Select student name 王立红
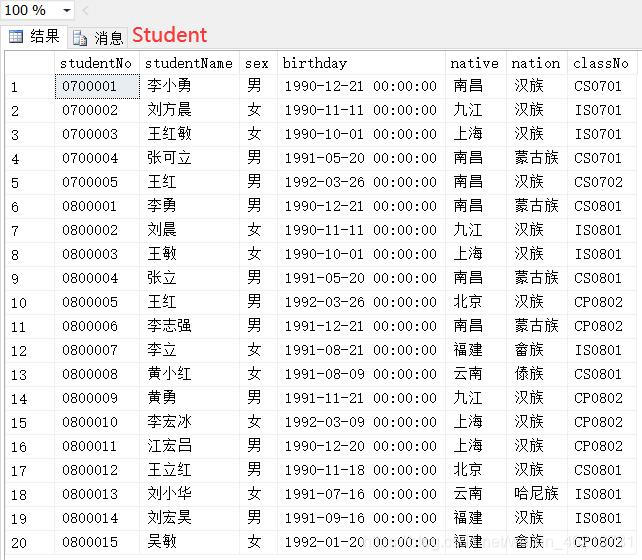The height and width of the screenshot is (560, 642). 170,470
